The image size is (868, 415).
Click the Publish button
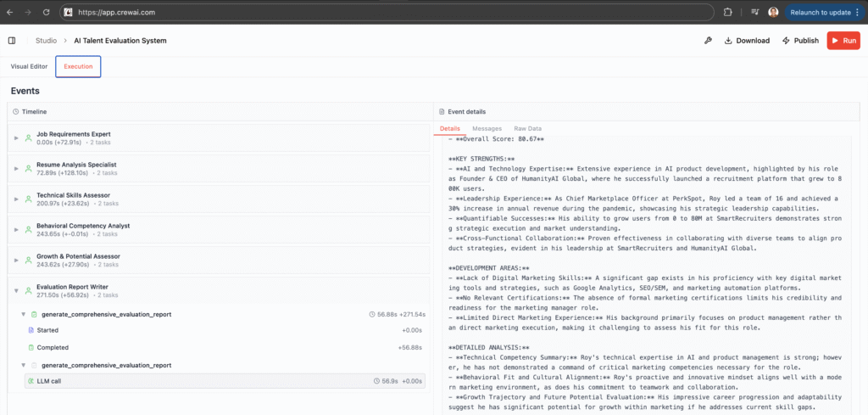coord(799,41)
